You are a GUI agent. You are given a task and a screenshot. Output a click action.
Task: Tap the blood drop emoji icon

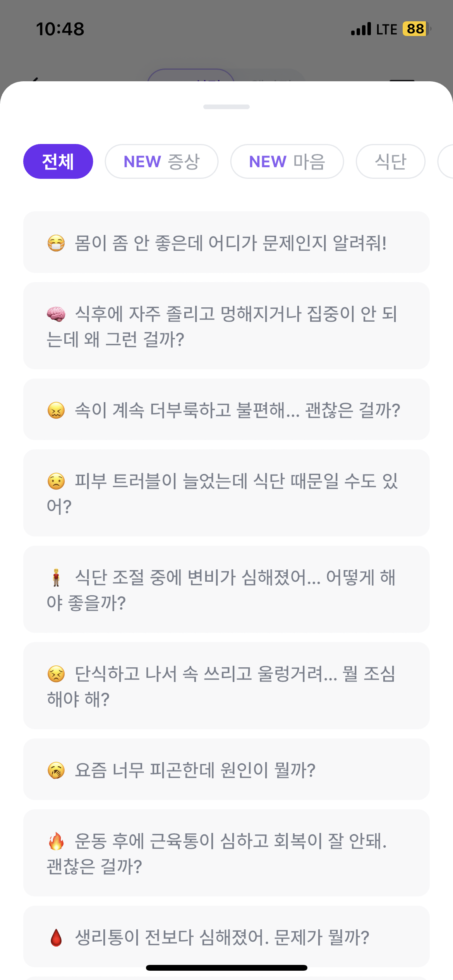[56, 937]
